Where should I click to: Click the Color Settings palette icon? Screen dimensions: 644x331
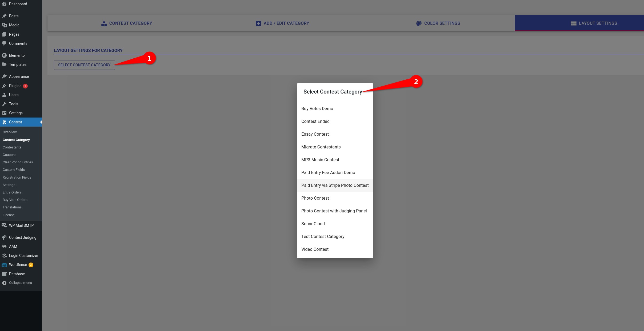(x=419, y=23)
